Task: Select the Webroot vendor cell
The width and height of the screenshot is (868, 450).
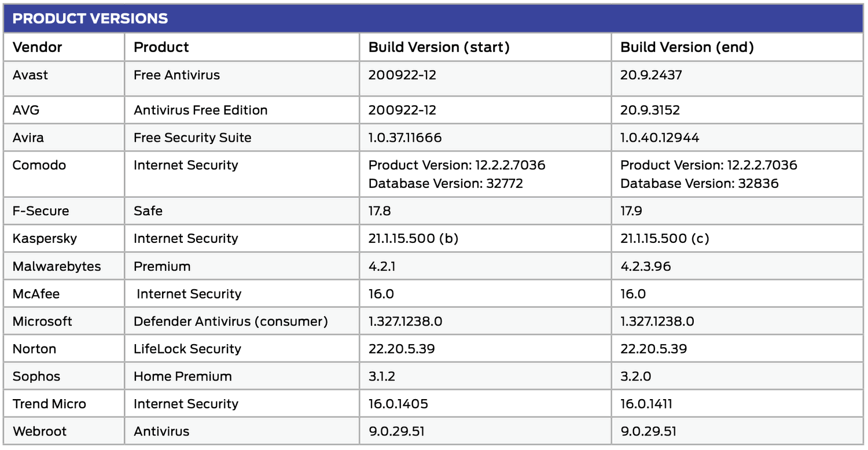Action: point(40,431)
